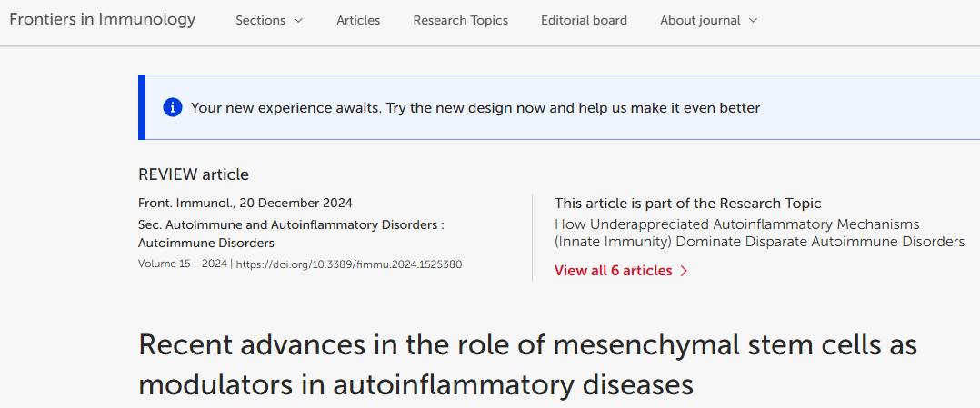
Task: Go to the Articles nav item
Action: coord(358,20)
